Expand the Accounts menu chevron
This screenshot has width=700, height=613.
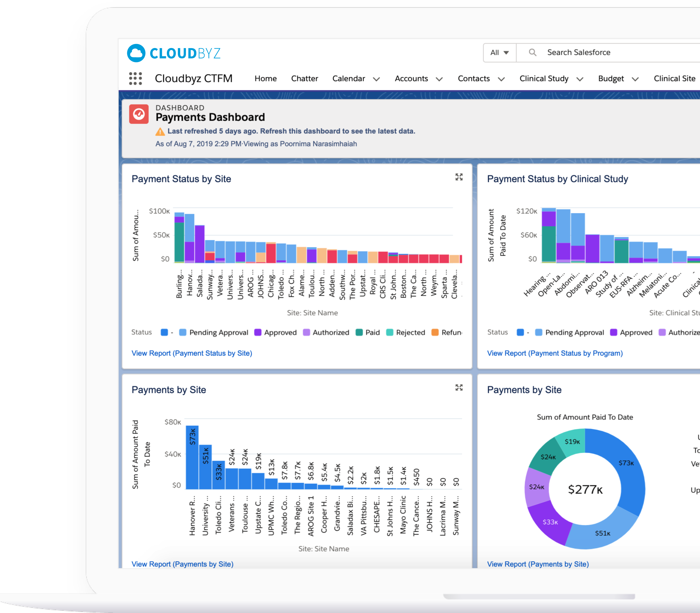pyautogui.click(x=439, y=79)
